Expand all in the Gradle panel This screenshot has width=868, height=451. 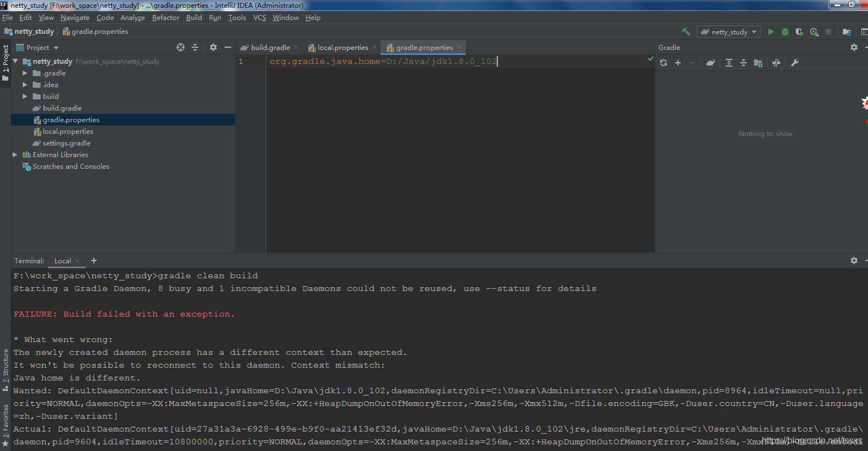click(729, 63)
